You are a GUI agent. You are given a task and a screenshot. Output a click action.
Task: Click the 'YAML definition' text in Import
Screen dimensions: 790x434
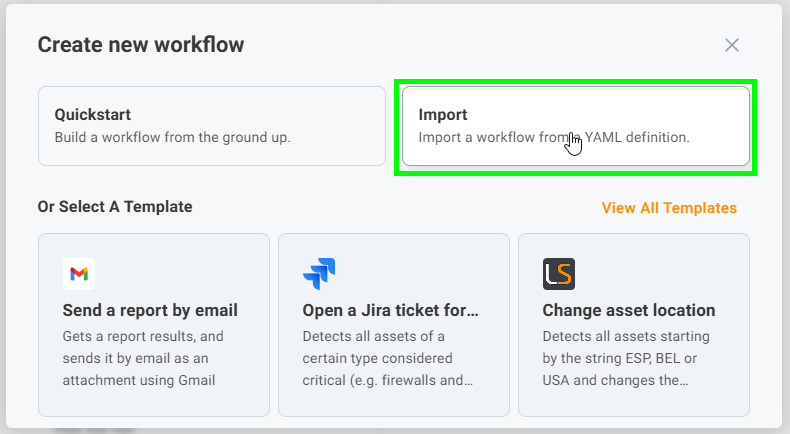point(637,137)
